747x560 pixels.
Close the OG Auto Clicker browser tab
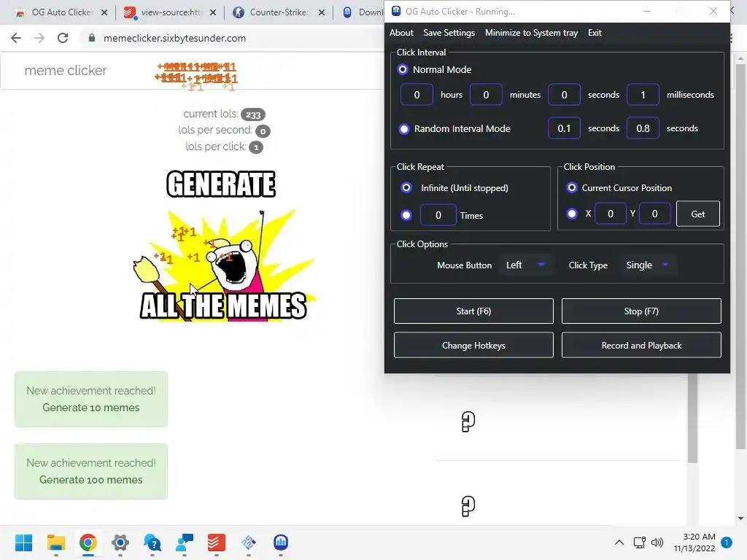(x=104, y=12)
